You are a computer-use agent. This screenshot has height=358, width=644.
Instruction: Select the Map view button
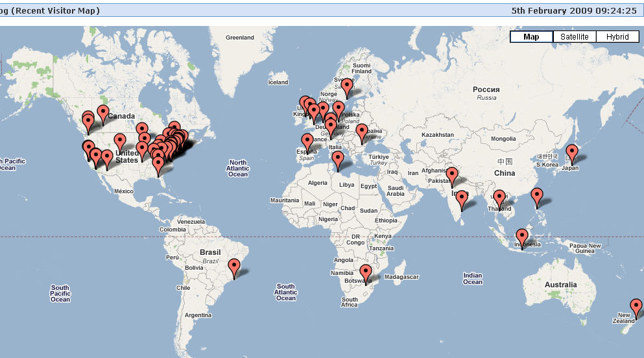[531, 37]
